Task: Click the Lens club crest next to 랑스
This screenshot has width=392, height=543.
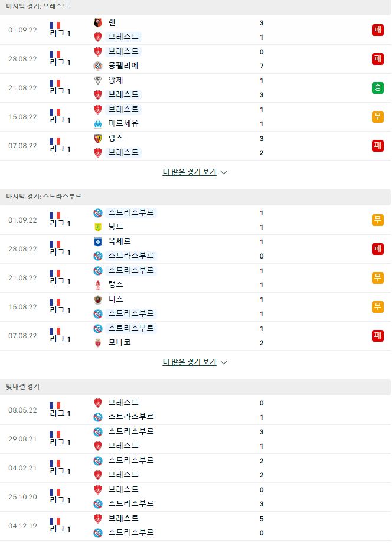Action: click(98, 139)
